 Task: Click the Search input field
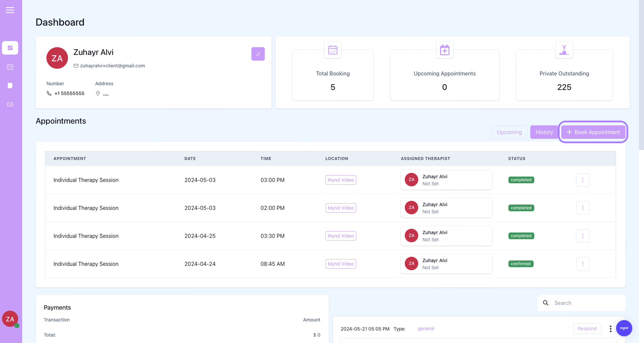[581, 303]
